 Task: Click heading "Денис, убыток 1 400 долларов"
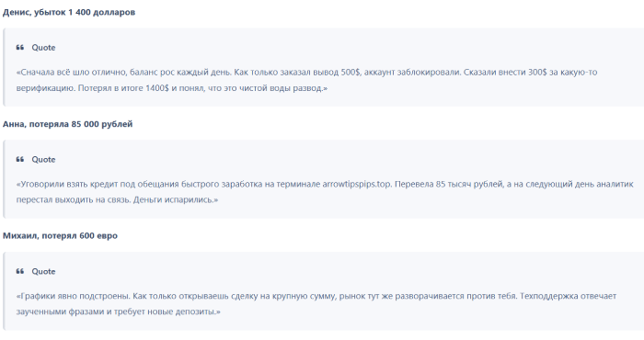pos(69,12)
